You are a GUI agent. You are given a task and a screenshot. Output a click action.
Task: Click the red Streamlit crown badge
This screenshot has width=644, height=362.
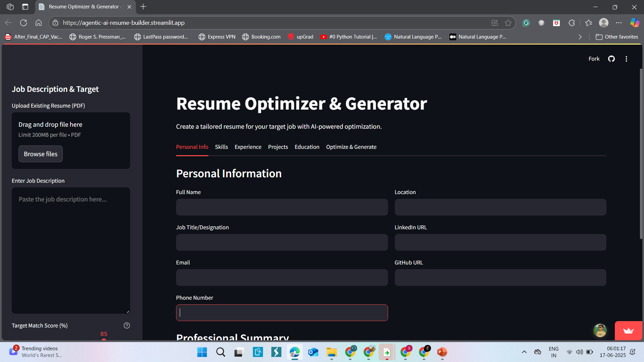point(628,331)
